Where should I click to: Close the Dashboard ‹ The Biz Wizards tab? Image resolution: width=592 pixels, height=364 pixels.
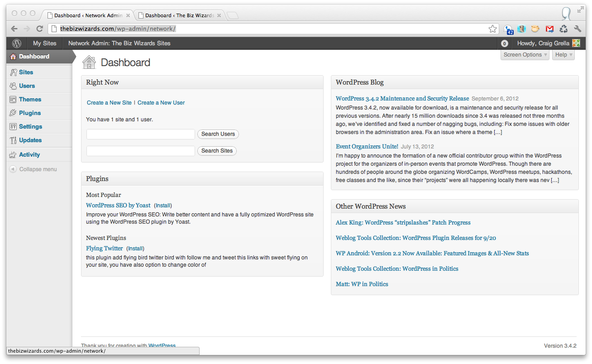coord(219,15)
